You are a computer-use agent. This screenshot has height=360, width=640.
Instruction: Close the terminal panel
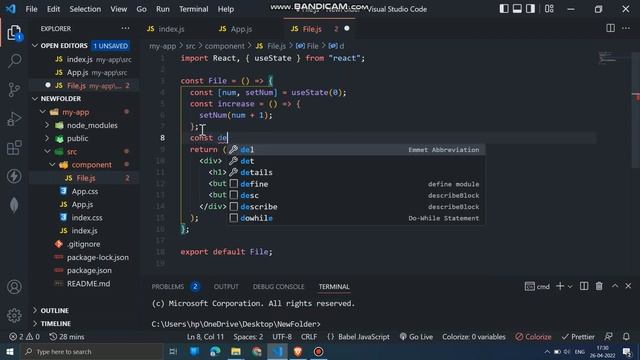628,286
